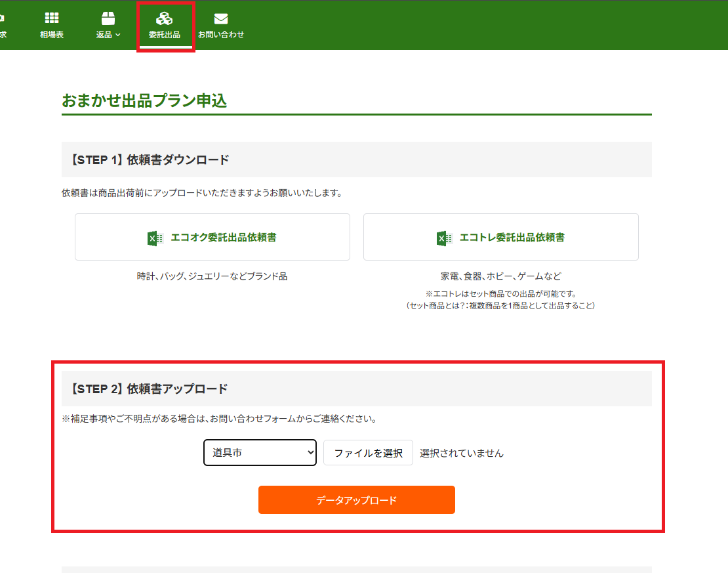The height and width of the screenshot is (573, 728).
Task: Click the 選択されていません file status text
Action: click(x=462, y=453)
